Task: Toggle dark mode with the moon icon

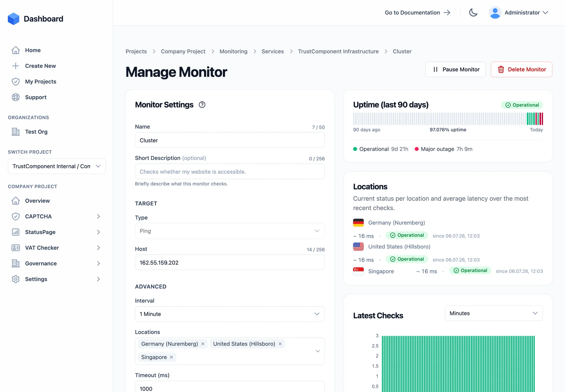Action: (x=473, y=13)
